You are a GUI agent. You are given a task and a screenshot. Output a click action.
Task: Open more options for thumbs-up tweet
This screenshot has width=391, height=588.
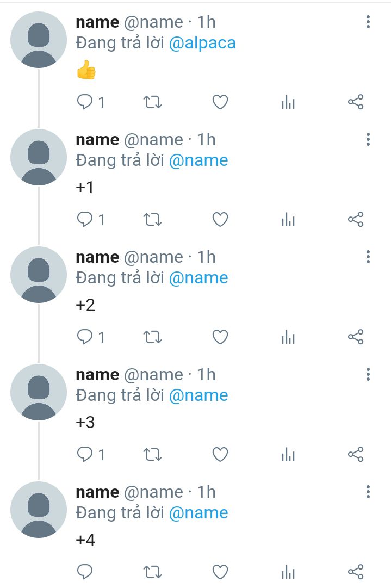point(368,22)
